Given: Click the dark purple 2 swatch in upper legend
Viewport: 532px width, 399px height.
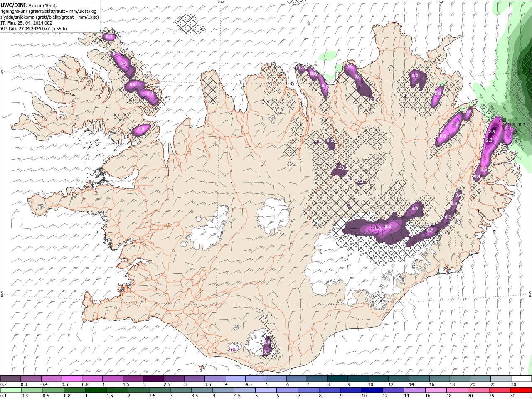Looking at the screenshot, I should pyautogui.click(x=153, y=379).
